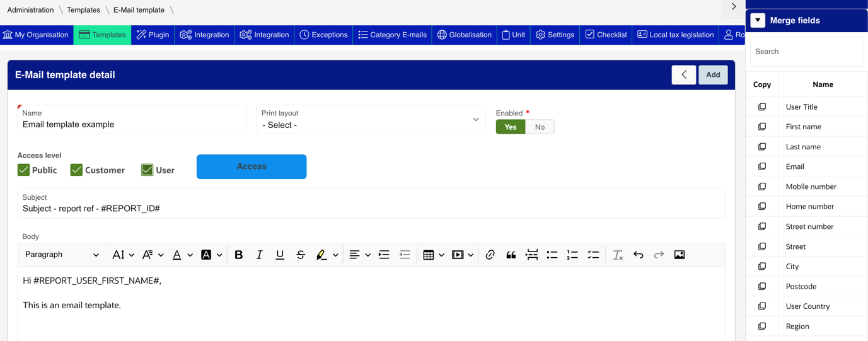The image size is (868, 341).
Task: Increase the paragraph indent
Action: pyautogui.click(x=384, y=255)
